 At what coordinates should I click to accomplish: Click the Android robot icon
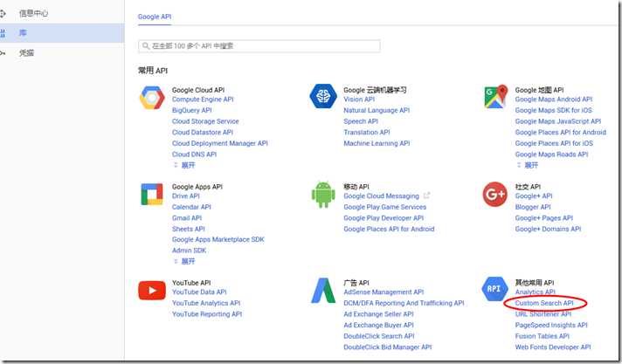[x=323, y=195]
